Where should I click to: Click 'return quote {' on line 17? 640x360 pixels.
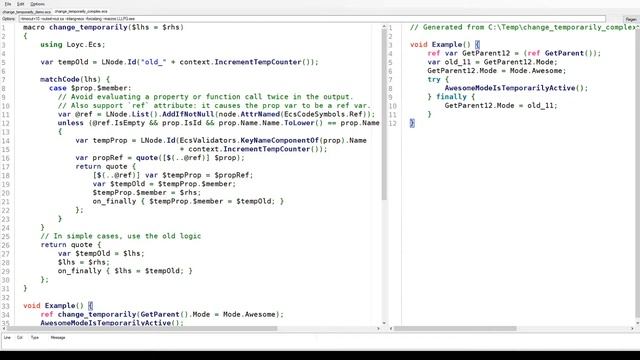pos(105,167)
